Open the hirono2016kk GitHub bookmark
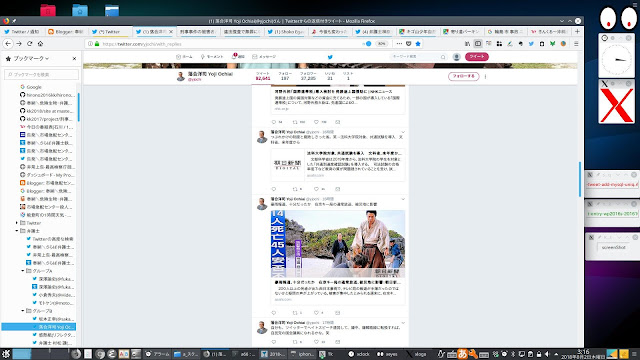This screenshot has width=640, height=360. pos(47,95)
